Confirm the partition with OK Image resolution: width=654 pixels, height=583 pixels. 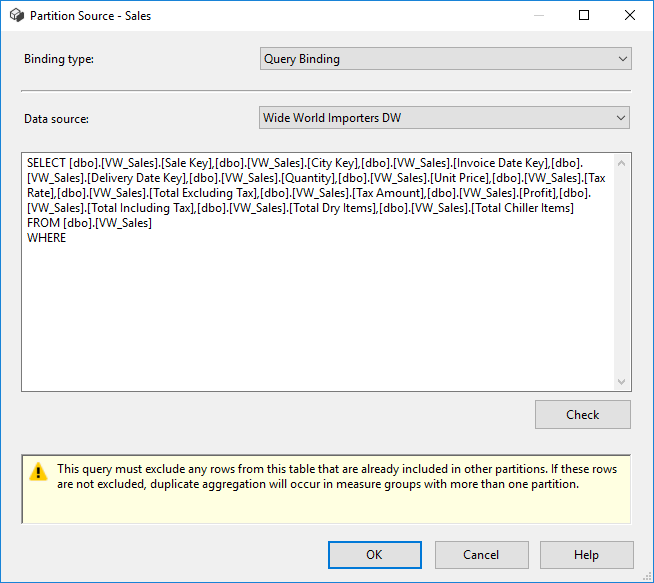click(x=374, y=555)
